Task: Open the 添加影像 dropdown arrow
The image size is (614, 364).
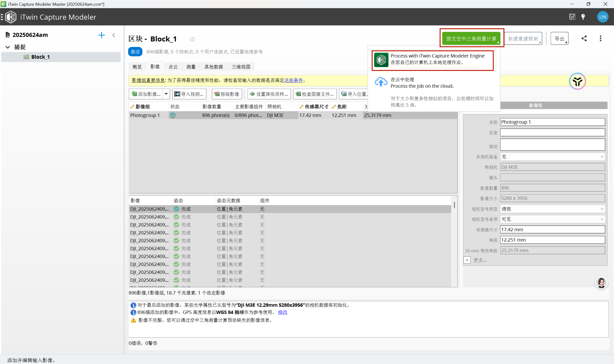Action: tap(166, 94)
